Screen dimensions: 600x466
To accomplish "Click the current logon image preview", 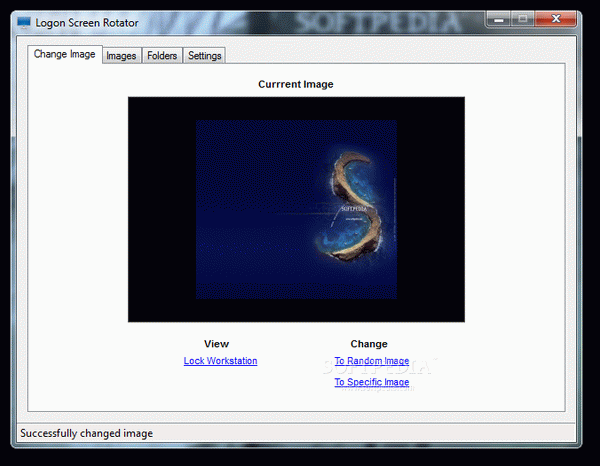I will [296, 209].
